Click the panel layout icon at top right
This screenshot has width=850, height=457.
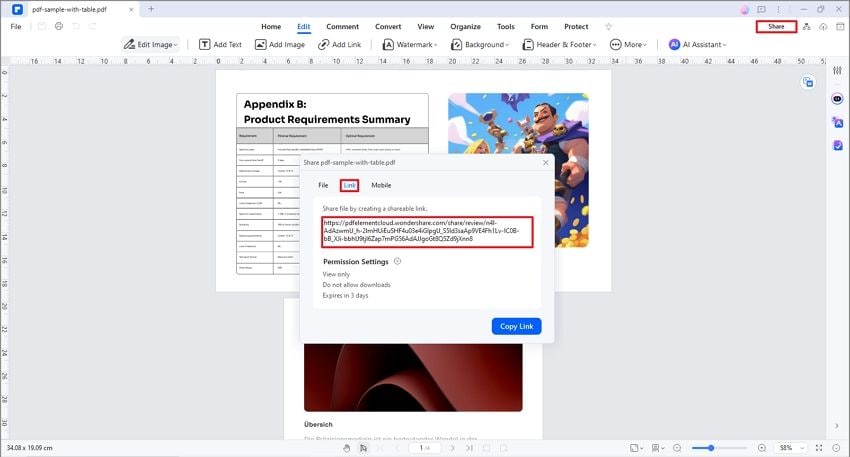pyautogui.click(x=840, y=27)
